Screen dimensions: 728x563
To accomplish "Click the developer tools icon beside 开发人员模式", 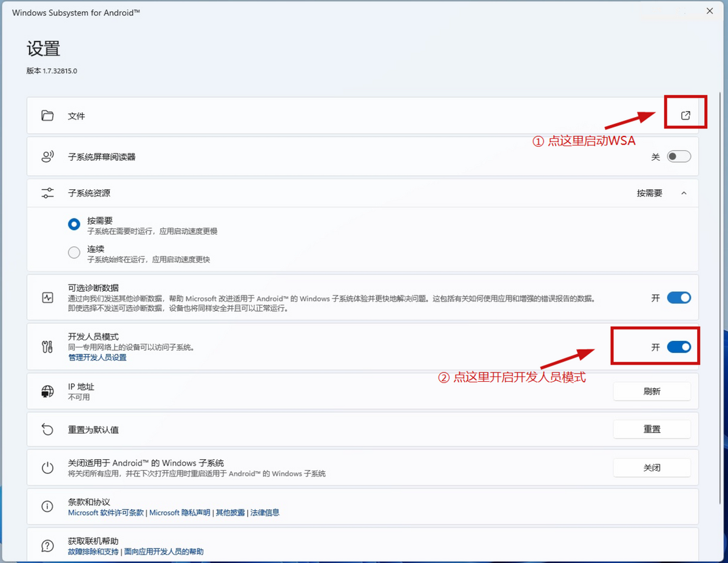I will click(47, 346).
